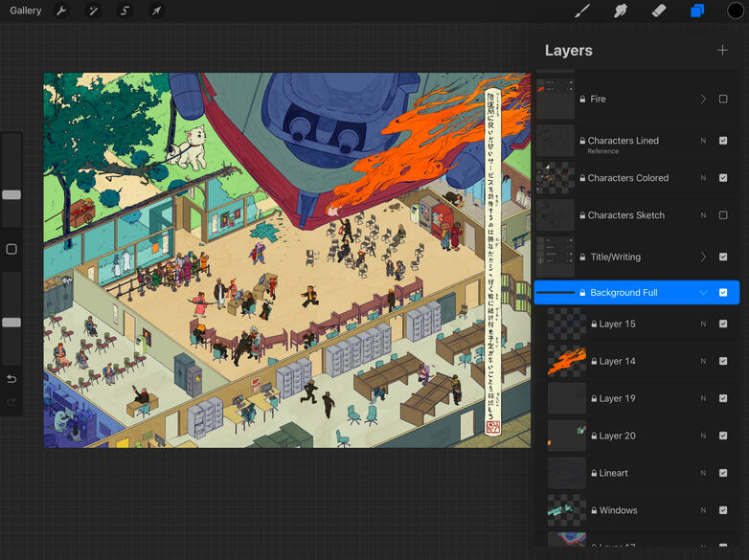749x560 pixels.
Task: Tap the undo arrow in sidebar
Action: pos(11,379)
